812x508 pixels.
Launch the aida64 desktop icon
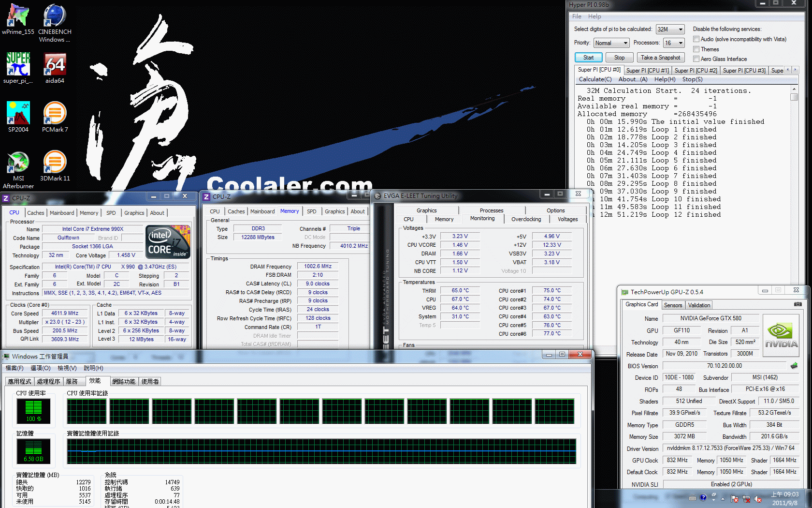point(55,68)
